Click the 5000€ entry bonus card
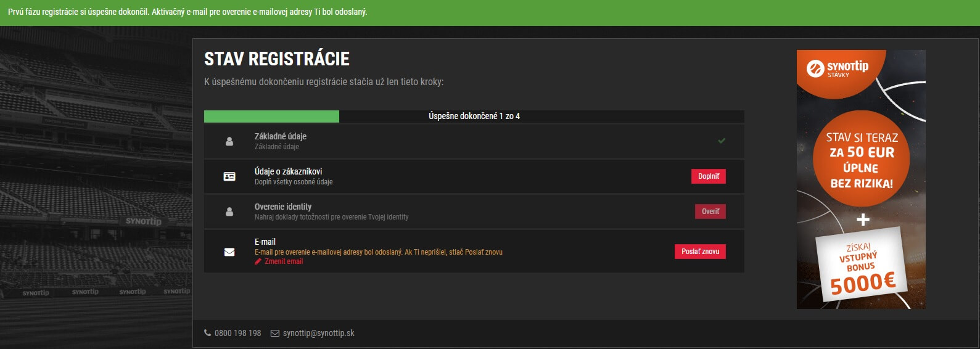This screenshot has width=980, height=349. point(860,265)
